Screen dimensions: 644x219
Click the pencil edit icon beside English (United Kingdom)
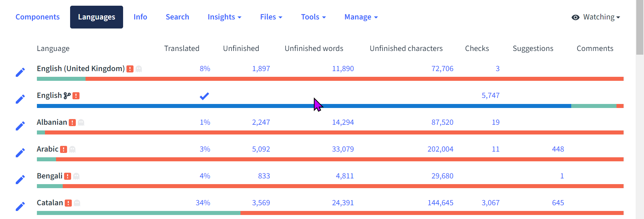20,72
